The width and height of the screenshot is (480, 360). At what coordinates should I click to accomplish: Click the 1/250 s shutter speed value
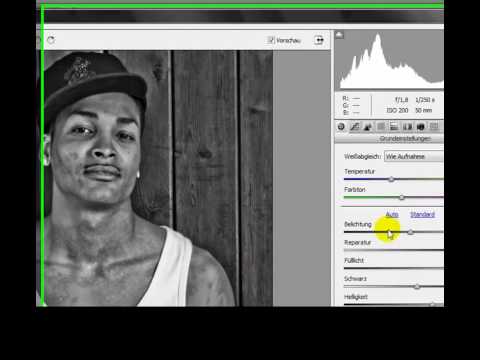click(425, 100)
